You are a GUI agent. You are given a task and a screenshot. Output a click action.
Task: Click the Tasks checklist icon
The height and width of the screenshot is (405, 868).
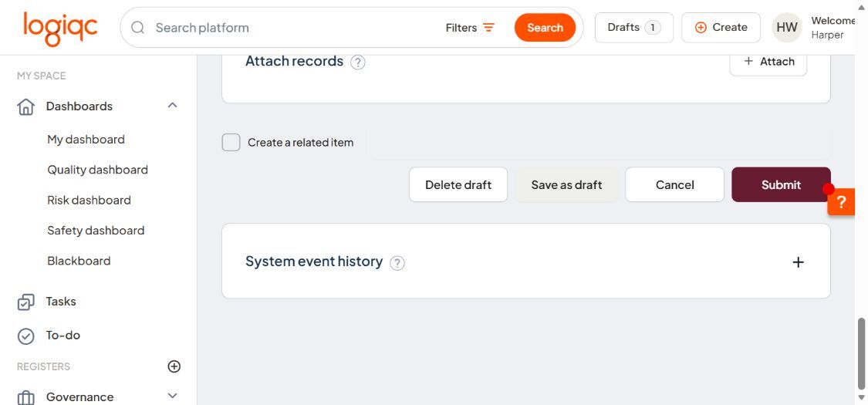click(x=26, y=302)
